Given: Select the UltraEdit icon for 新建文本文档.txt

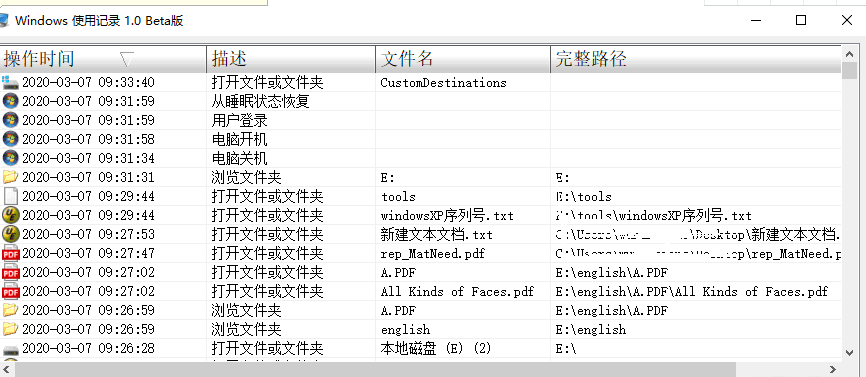Looking at the screenshot, I should [x=10, y=234].
